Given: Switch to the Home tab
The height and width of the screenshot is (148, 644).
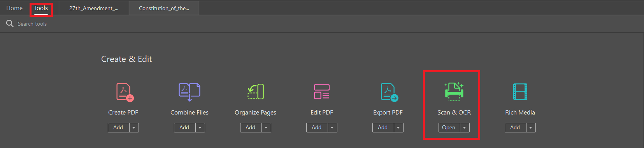Looking at the screenshot, I should (14, 8).
